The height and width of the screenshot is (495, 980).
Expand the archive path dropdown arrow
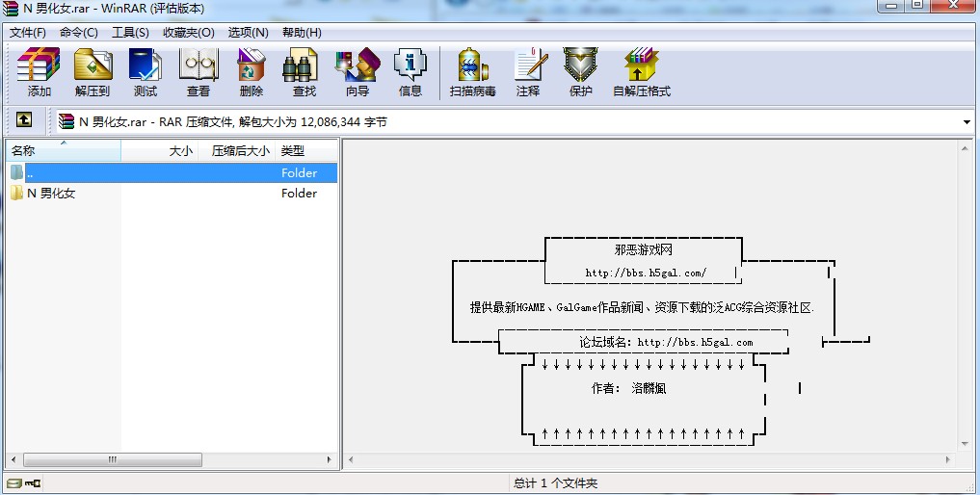click(967, 122)
